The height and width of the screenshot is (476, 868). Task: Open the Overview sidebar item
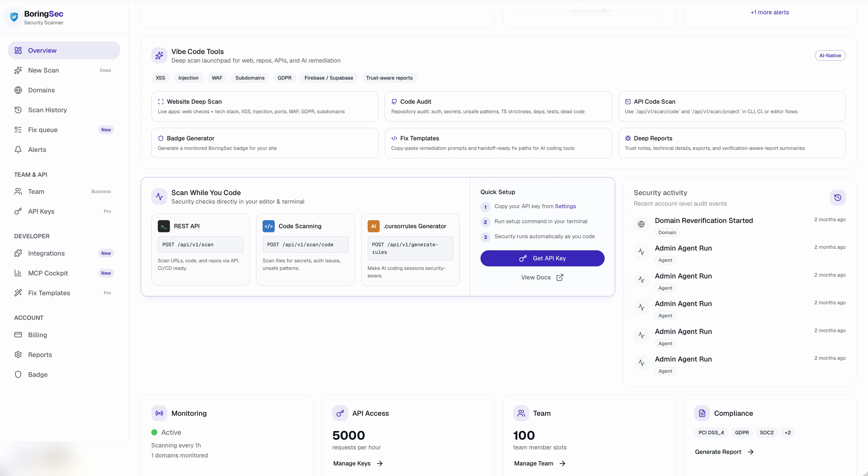[x=64, y=50]
